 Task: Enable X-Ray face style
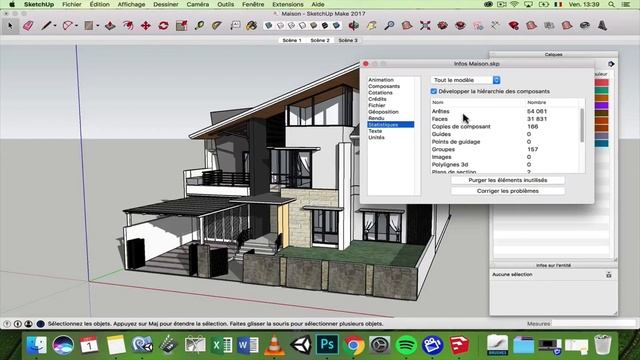269,25
